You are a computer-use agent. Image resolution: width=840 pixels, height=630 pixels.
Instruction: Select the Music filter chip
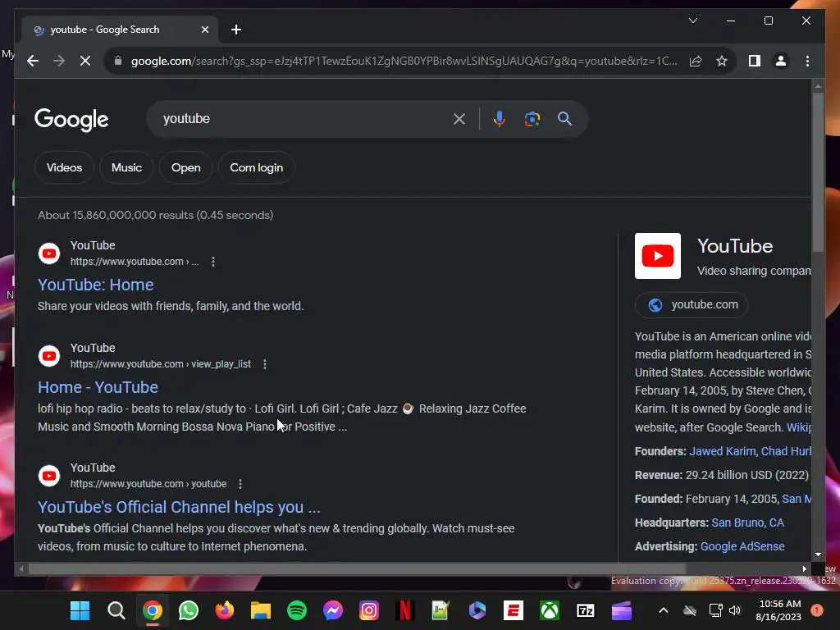(x=126, y=167)
